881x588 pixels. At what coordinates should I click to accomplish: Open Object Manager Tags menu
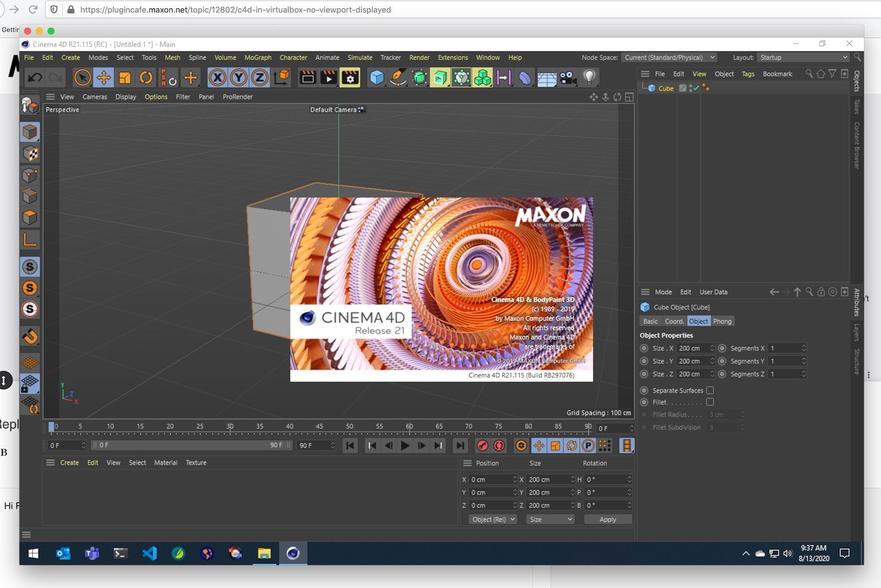coord(748,74)
